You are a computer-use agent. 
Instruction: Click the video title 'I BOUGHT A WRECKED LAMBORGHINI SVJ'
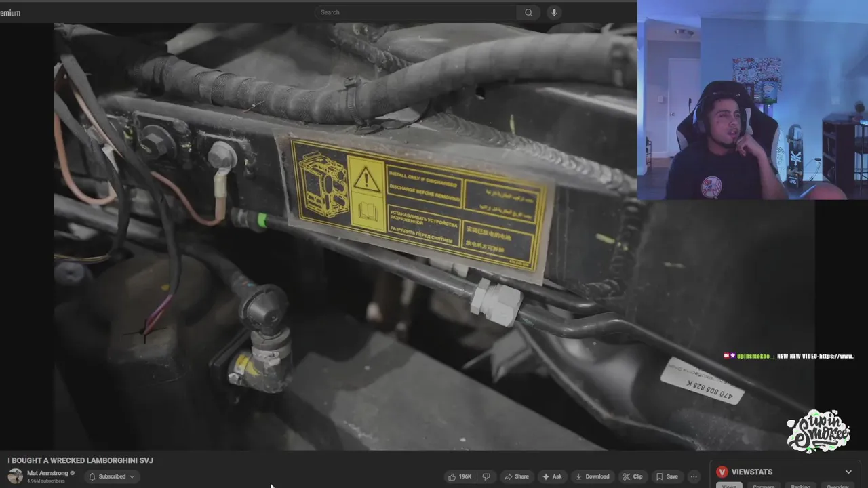[81, 460]
